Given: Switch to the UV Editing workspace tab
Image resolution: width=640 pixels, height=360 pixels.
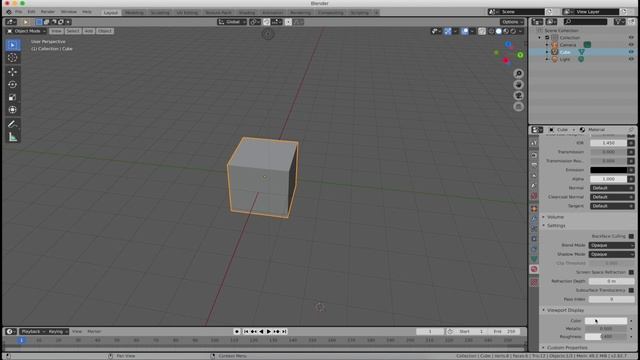Looking at the screenshot, I should (187, 13).
